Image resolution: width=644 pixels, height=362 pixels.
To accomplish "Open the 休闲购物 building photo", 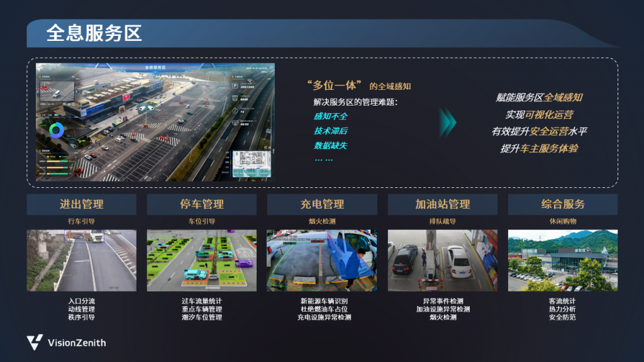I will (562, 260).
